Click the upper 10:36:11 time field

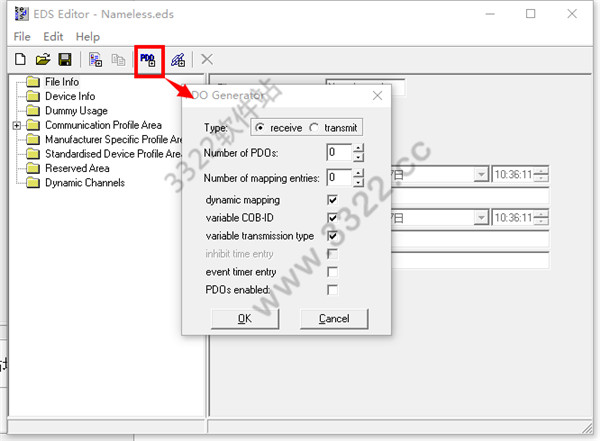[513, 175]
